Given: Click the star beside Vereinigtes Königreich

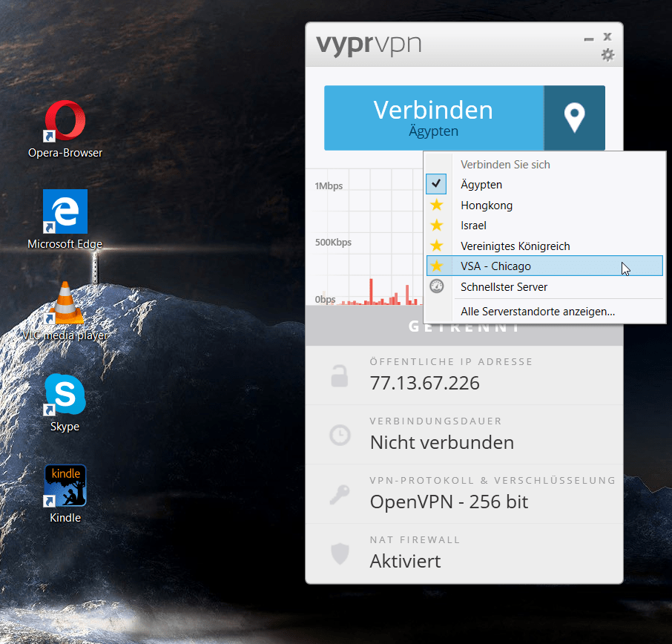Looking at the screenshot, I should (436, 246).
